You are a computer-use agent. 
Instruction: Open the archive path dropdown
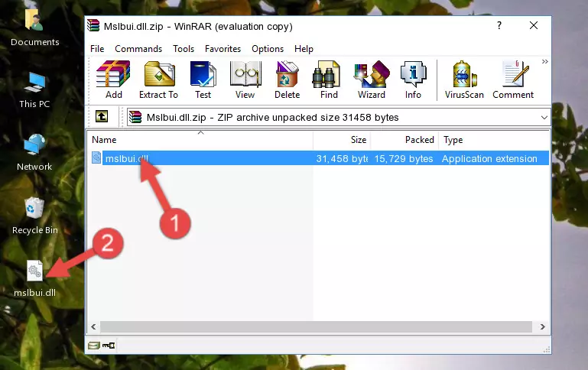pyautogui.click(x=544, y=118)
